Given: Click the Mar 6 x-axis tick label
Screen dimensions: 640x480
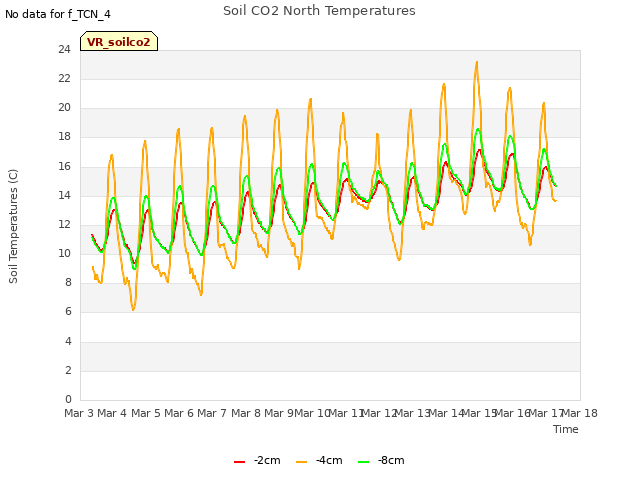Looking at the screenshot, I should tap(179, 413).
